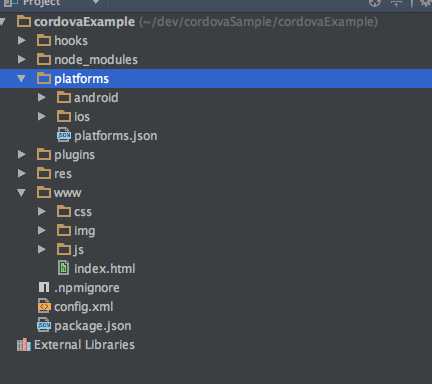Click the cordovaExample folder icon

(x=24, y=21)
